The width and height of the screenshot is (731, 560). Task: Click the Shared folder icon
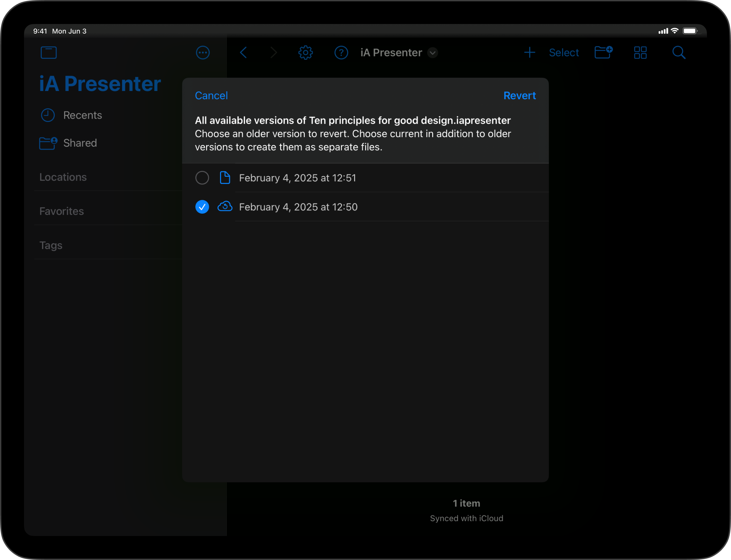click(x=48, y=143)
